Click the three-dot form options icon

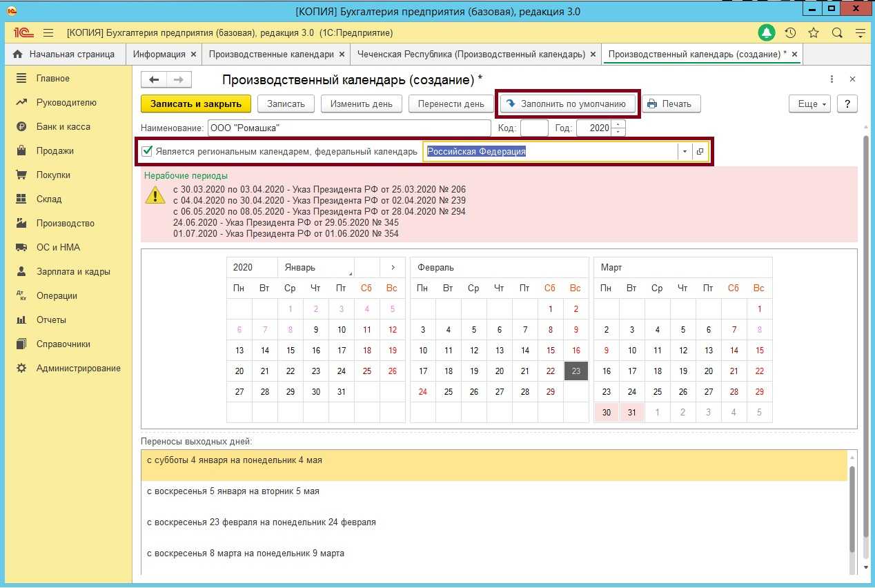pos(832,79)
